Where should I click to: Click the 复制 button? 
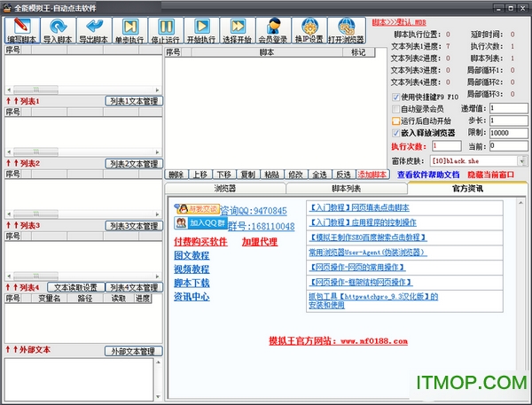click(x=248, y=175)
